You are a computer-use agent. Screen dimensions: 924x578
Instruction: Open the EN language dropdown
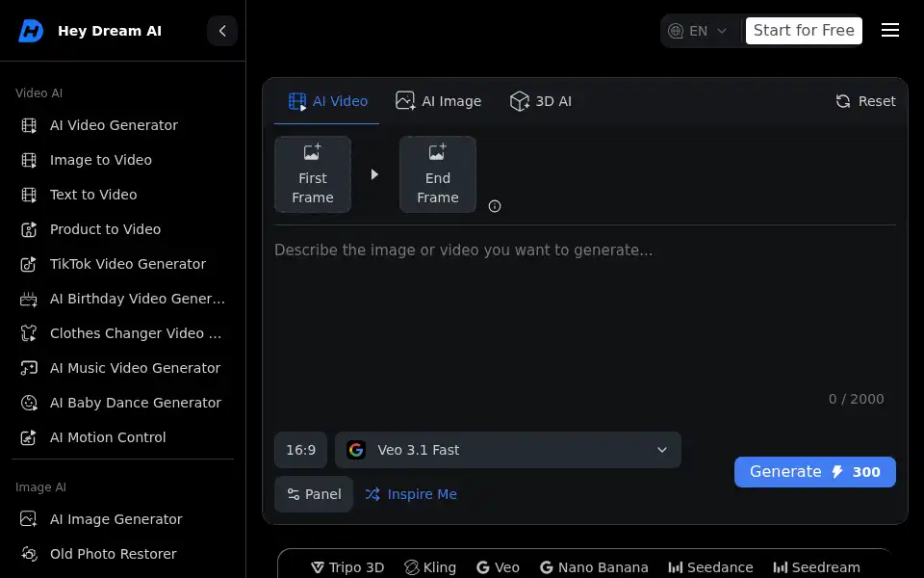pos(698,31)
